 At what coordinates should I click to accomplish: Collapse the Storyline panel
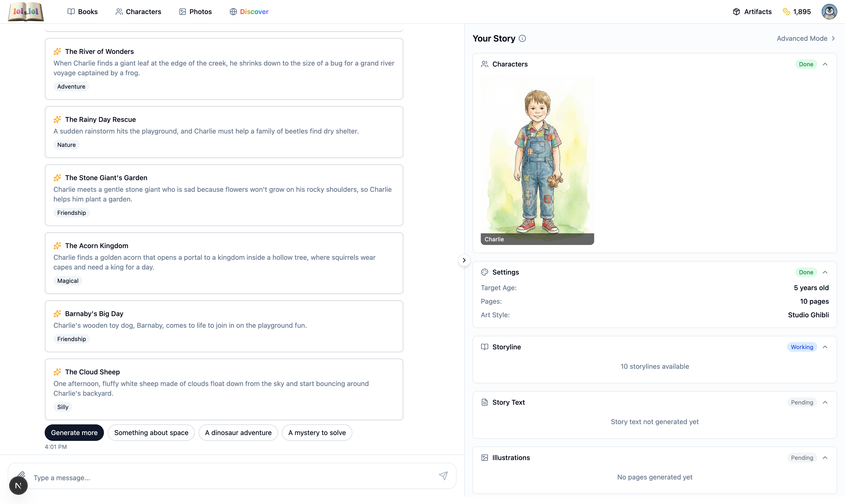tap(826, 347)
